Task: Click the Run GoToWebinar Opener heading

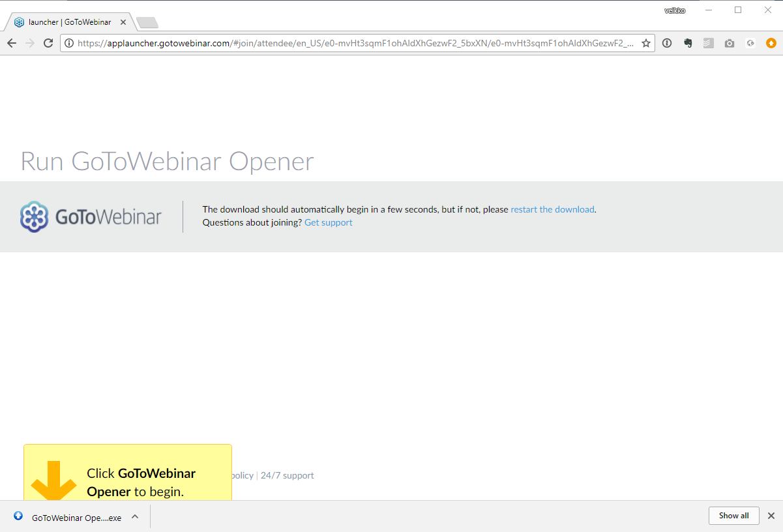Action: 167,161
